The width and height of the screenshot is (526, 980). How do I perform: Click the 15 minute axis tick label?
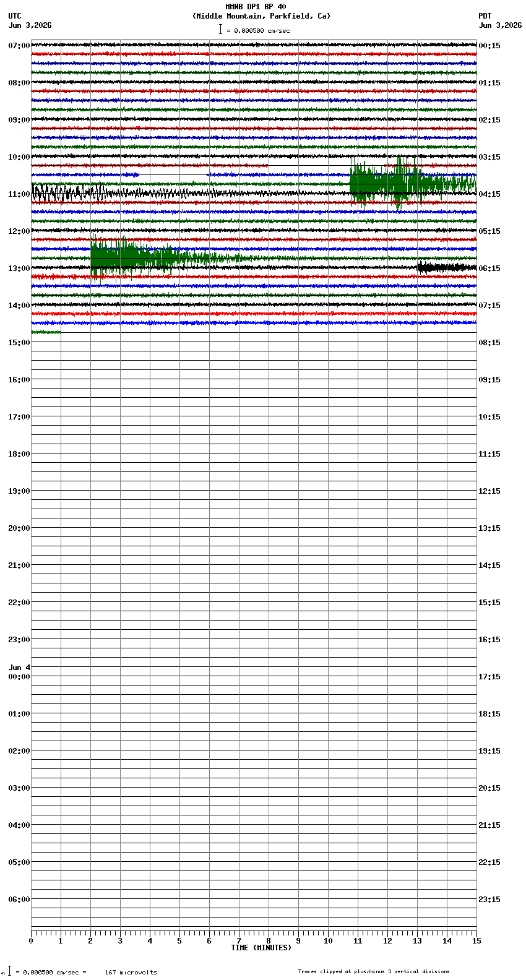point(476,941)
